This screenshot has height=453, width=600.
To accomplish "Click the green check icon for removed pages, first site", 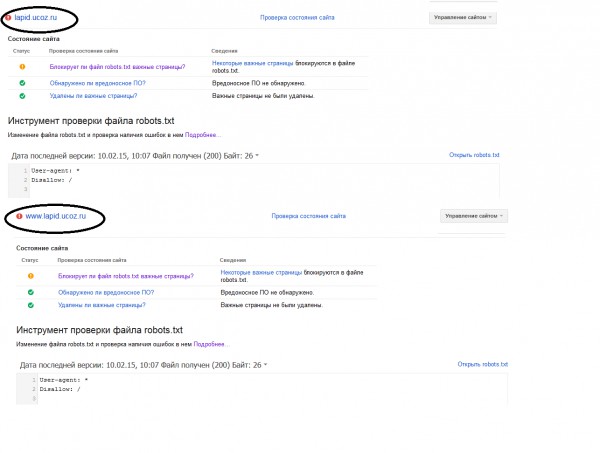I will click(x=22, y=96).
